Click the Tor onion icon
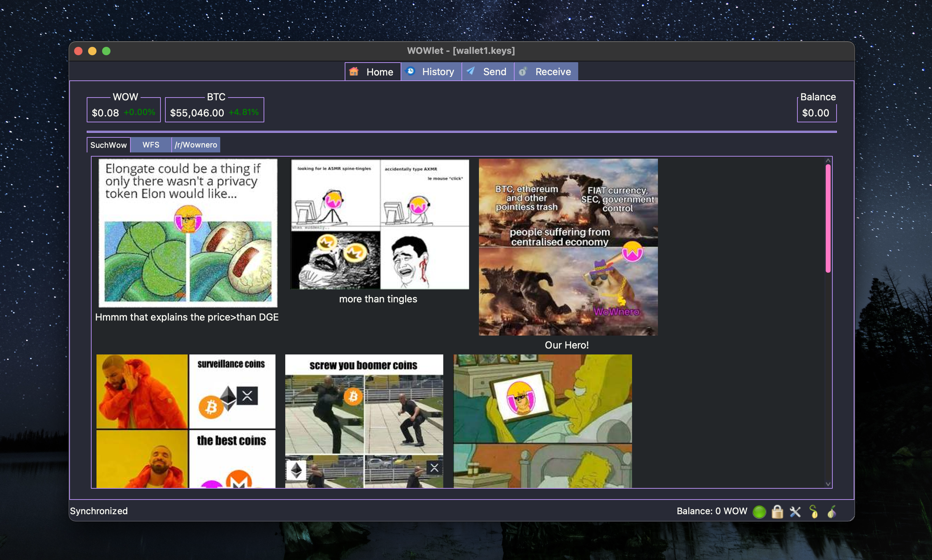Image resolution: width=932 pixels, height=560 pixels. tap(832, 512)
